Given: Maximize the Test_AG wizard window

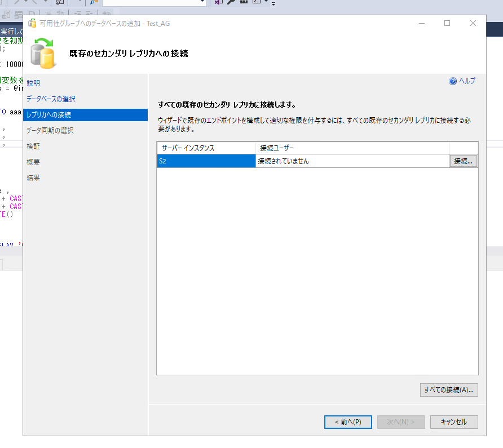Looking at the screenshot, I should click(447, 24).
